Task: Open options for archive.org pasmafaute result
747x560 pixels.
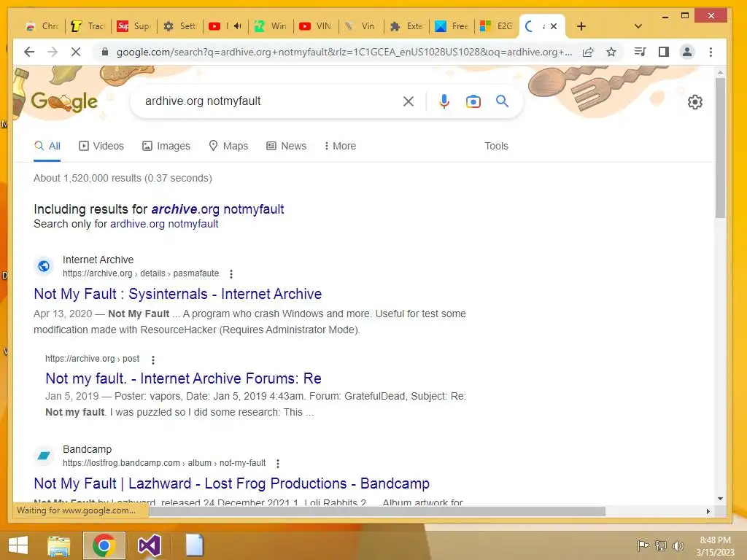Action: point(231,274)
